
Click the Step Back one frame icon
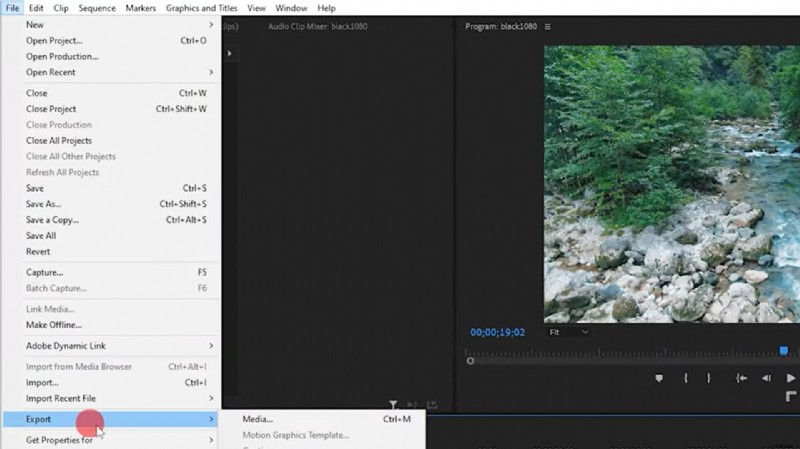pos(766,378)
